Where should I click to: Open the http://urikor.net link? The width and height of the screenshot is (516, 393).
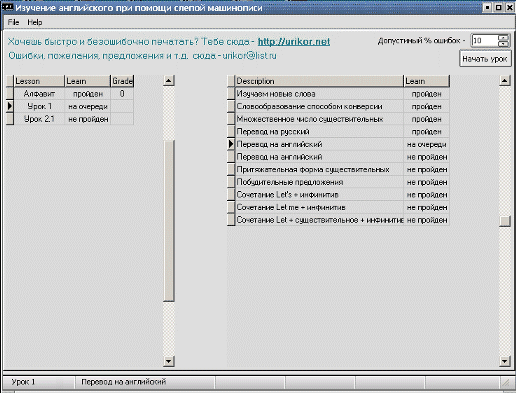pos(294,42)
